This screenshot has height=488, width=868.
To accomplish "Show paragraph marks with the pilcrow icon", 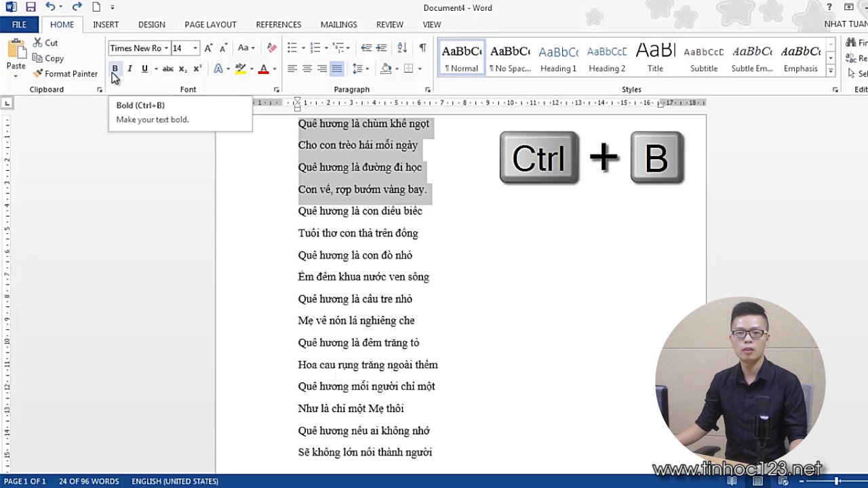I will (422, 48).
